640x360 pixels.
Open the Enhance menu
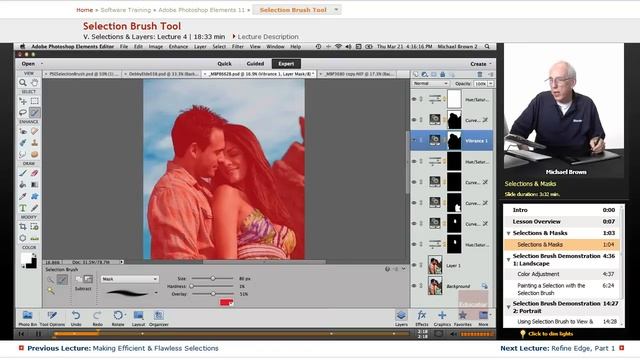click(178, 47)
